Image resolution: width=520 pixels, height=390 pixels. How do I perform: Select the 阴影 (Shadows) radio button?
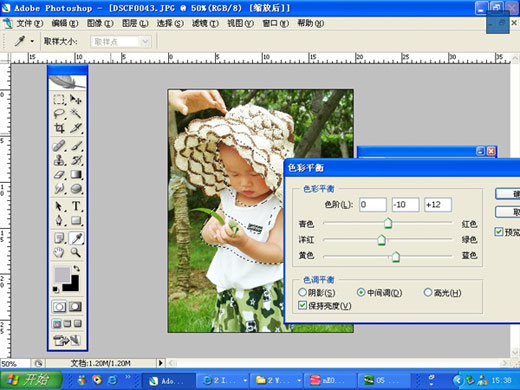click(302, 292)
